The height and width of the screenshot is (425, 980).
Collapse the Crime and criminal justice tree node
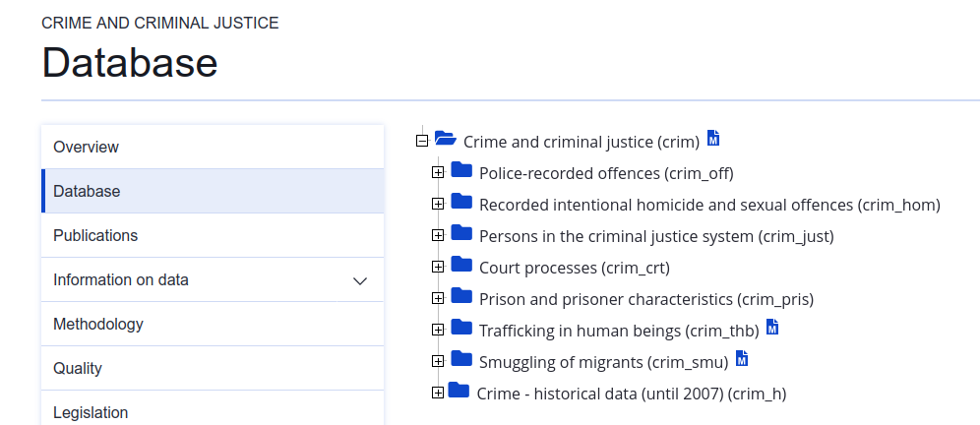(x=422, y=142)
